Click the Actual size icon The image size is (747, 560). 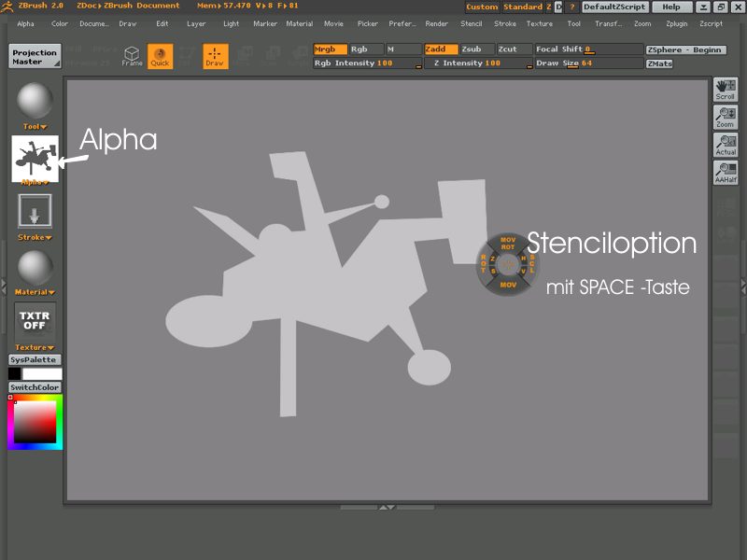(x=726, y=145)
